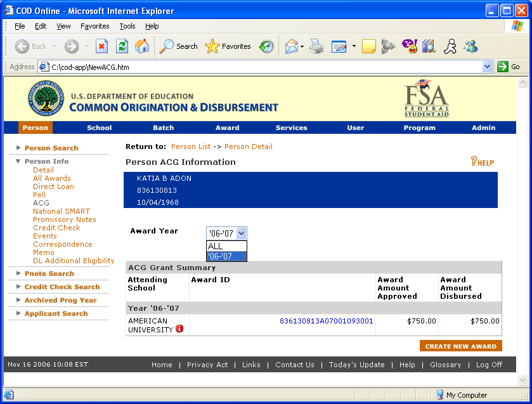Image resolution: width=532 pixels, height=404 pixels.
Task: Open award ID 836130813A07001093001 link
Action: (326, 321)
